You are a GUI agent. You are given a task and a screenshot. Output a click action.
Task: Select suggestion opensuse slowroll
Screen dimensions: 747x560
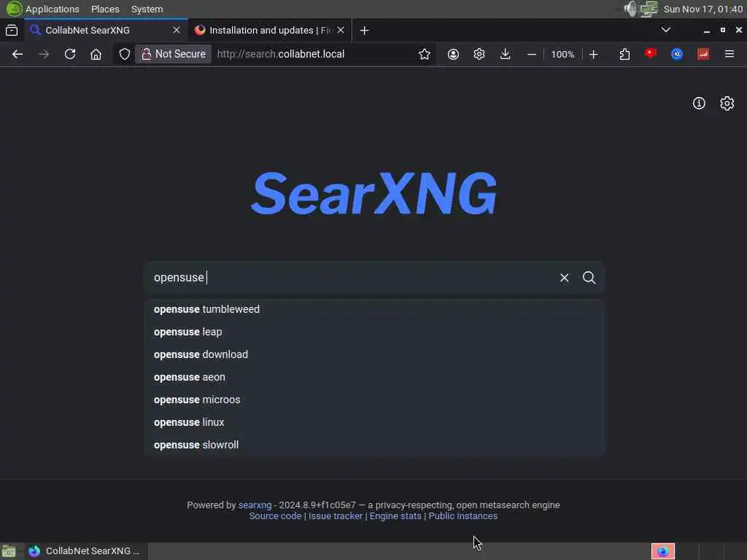coord(374,446)
